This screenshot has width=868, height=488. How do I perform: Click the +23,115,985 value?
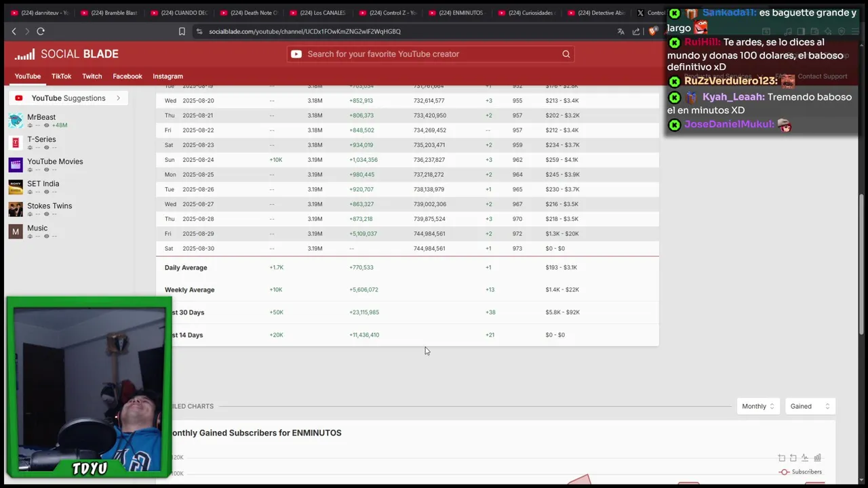[x=364, y=312]
